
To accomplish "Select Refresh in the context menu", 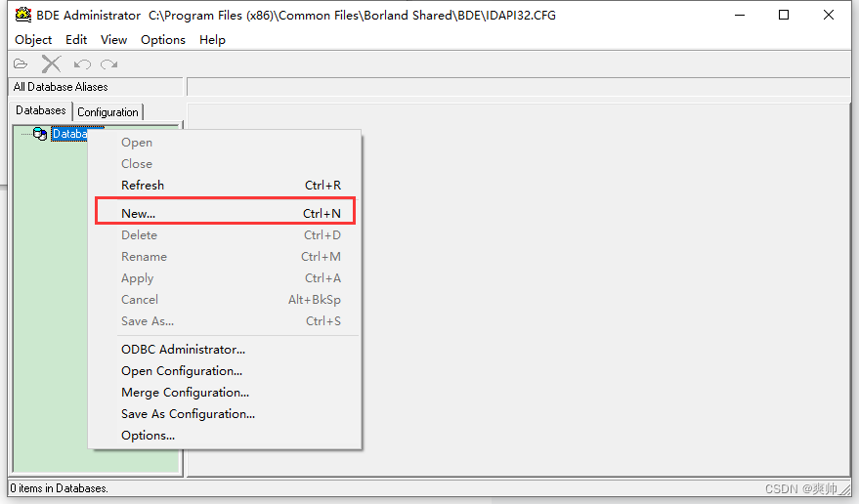I will [x=225, y=186].
